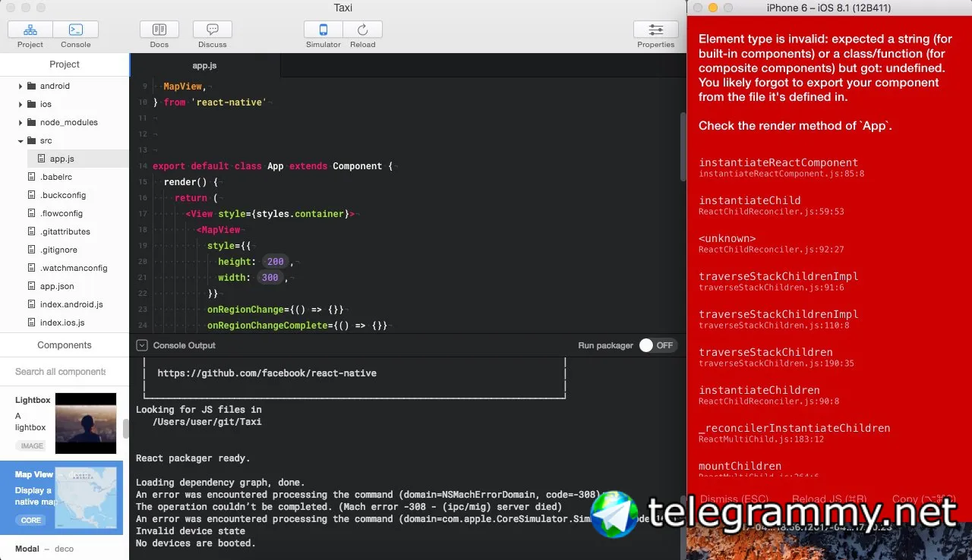Screen dimensions: 972x560
Task: Click the components list scrollbar
Action: tap(126, 429)
